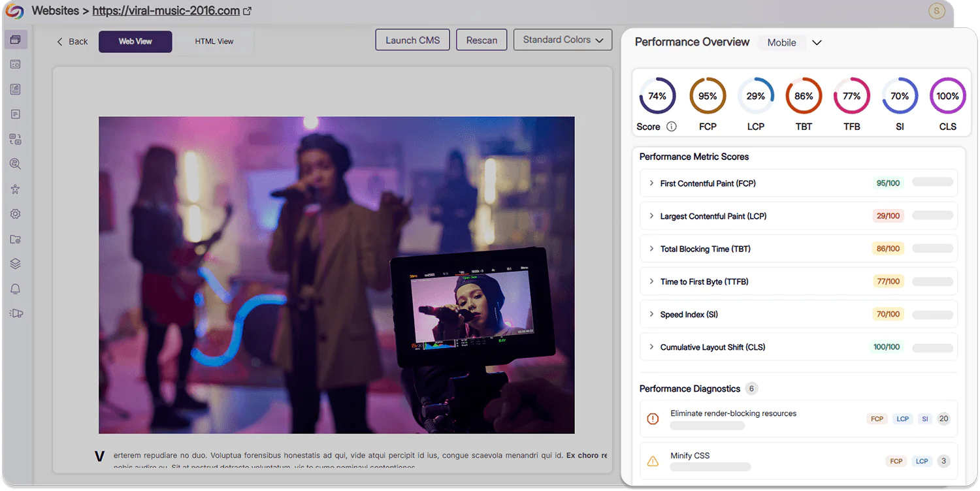Click the progress bar in the FCP row

click(x=932, y=182)
